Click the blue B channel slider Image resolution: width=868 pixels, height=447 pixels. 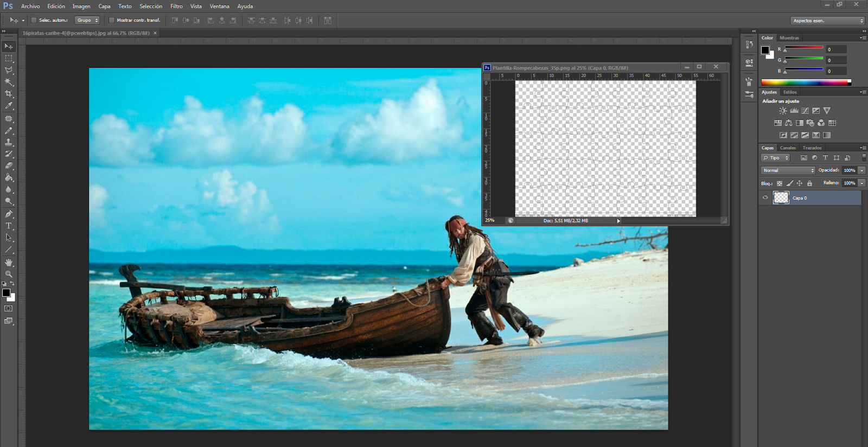[804, 70]
